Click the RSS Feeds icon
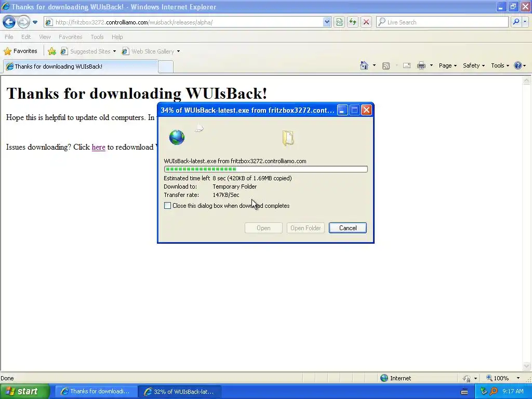This screenshot has width=532, height=399. pos(386,66)
